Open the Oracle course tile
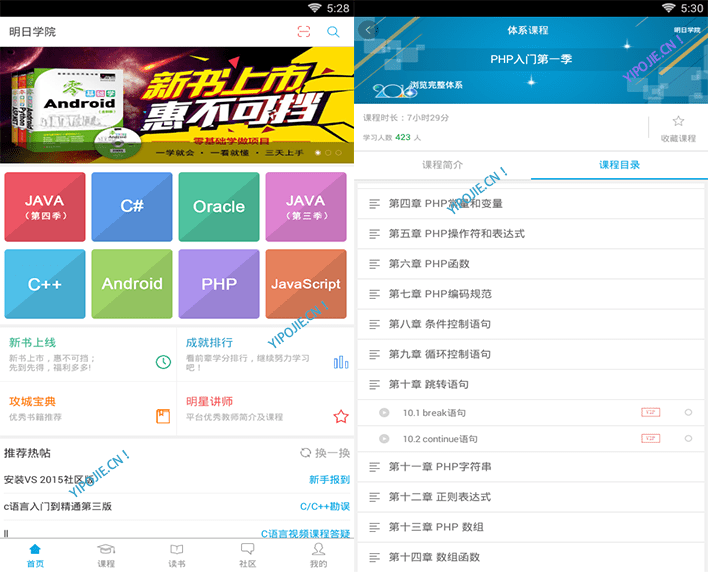 pos(219,207)
